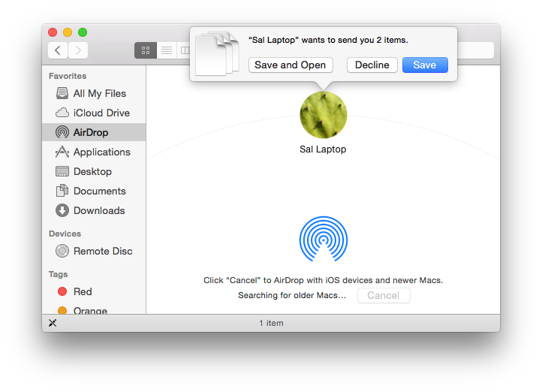Select AirDrop in sidebar
Image resolution: width=542 pixels, height=392 pixels.
coord(94,132)
